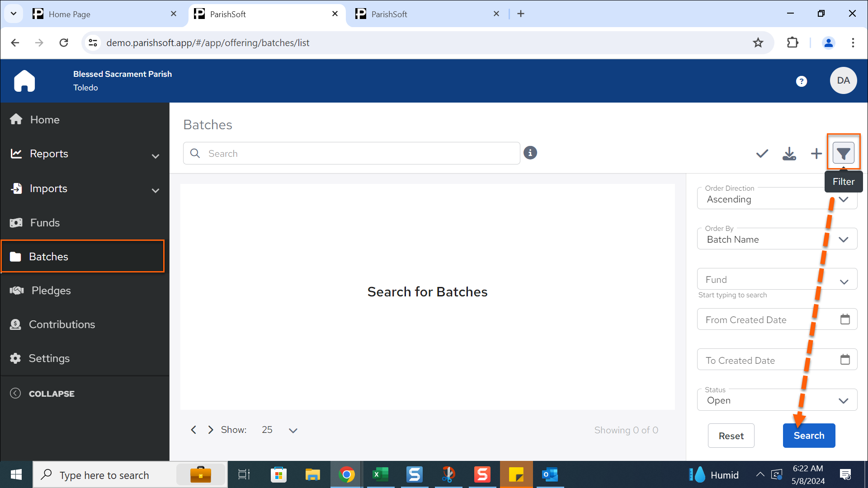The width and height of the screenshot is (868, 488).
Task: Open Chrome from the taskbar
Action: (x=346, y=475)
